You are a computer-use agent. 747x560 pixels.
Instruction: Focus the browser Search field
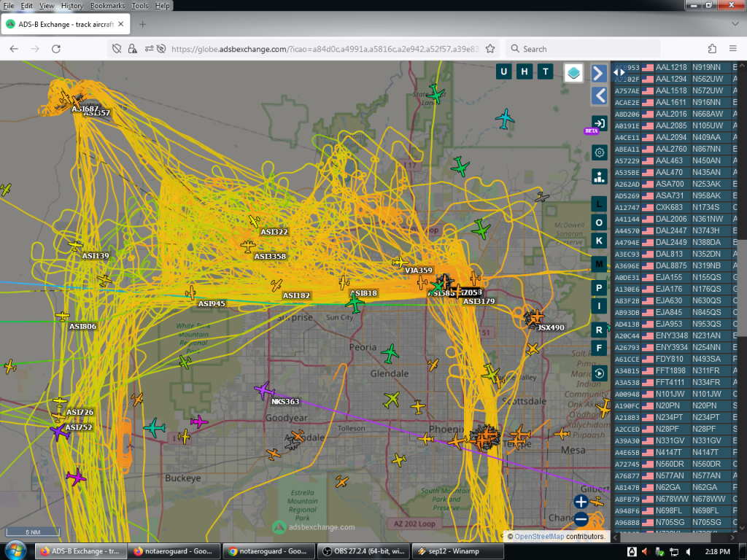pyautogui.click(x=583, y=49)
